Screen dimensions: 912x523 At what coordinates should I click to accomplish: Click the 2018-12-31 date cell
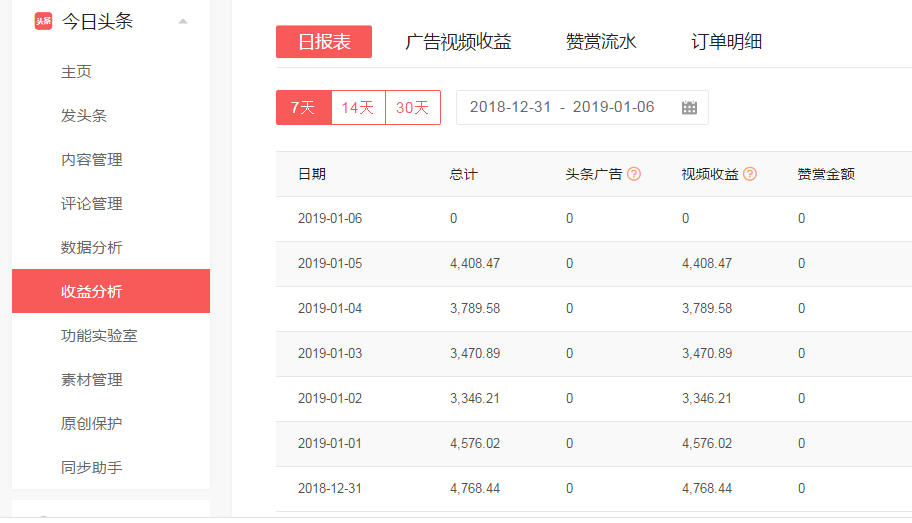tap(330, 488)
